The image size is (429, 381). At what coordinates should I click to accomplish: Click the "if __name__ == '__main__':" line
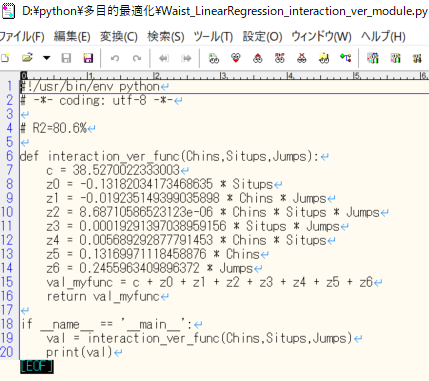(x=107, y=324)
